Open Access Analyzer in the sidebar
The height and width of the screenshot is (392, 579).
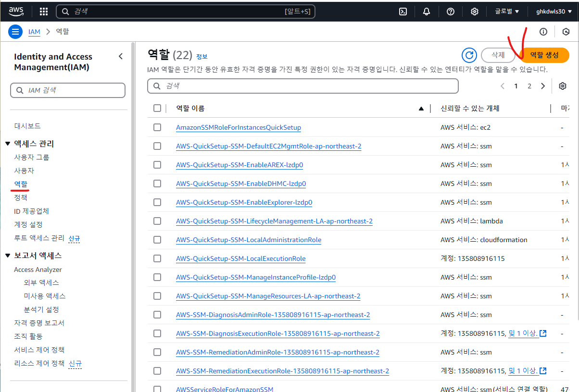pos(38,269)
